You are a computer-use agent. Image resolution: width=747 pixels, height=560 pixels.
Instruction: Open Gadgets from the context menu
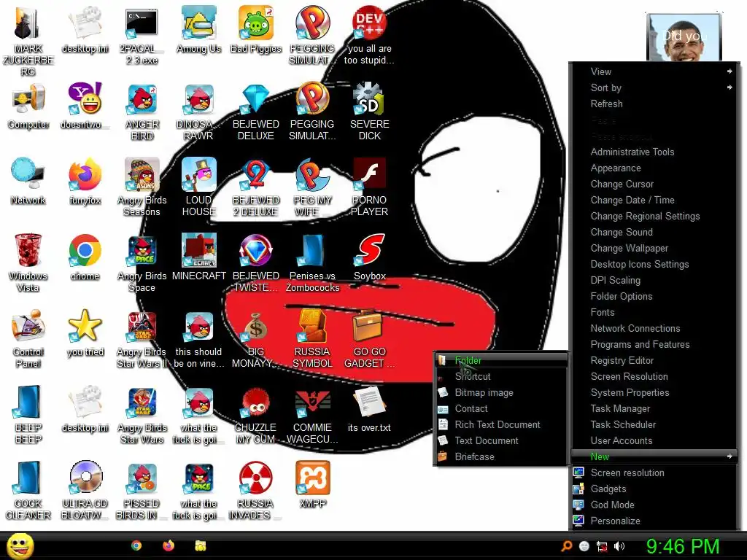click(x=654, y=489)
